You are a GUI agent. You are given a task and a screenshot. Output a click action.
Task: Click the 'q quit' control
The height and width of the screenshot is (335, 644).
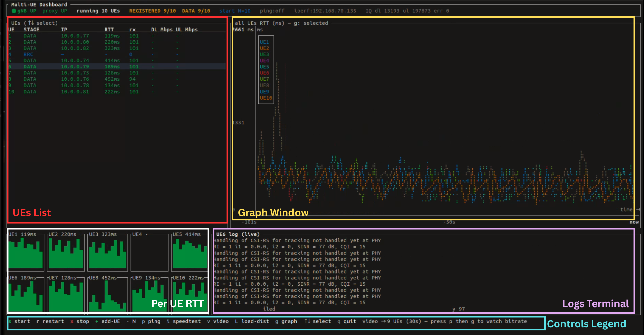click(347, 321)
